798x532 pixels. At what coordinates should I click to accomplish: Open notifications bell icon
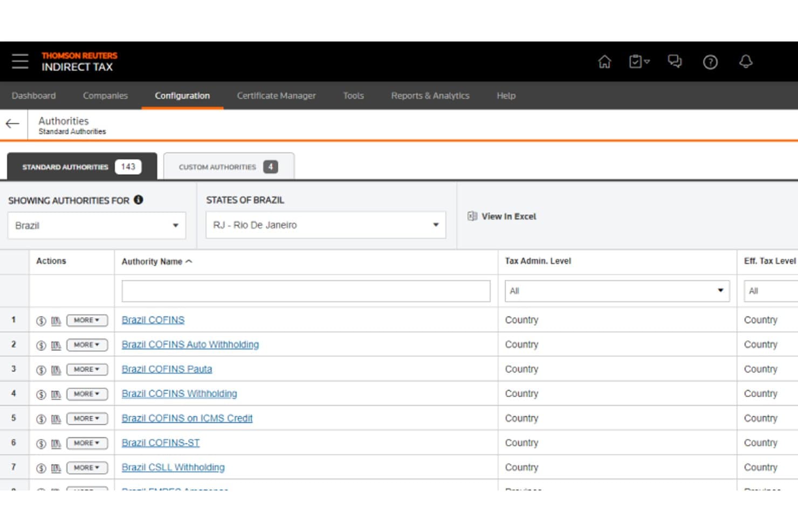coord(746,62)
